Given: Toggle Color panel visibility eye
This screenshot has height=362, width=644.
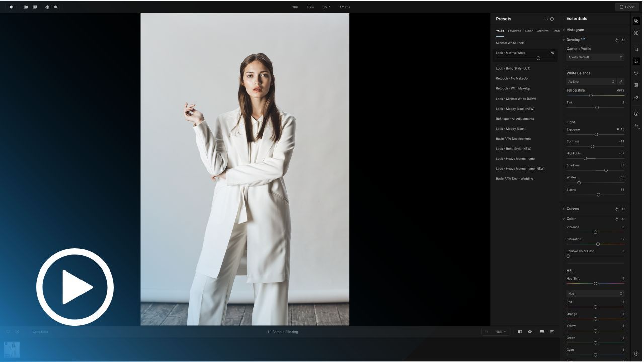Looking at the screenshot, I should point(623,219).
